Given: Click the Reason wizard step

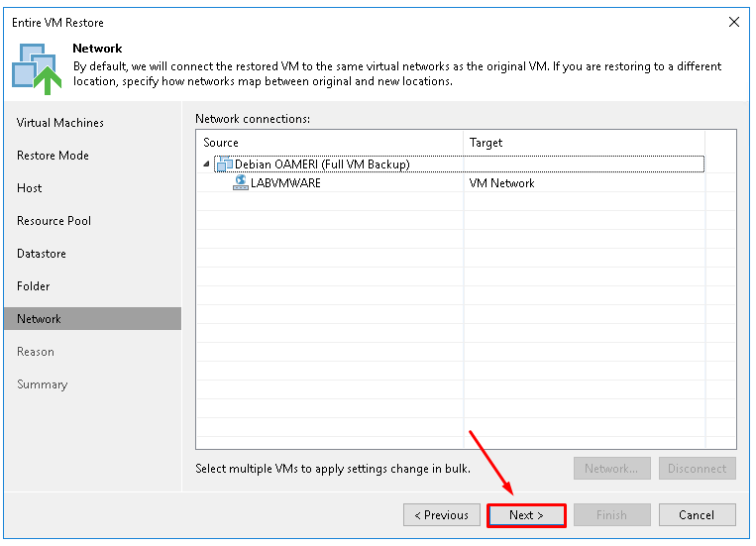Looking at the screenshot, I should tap(36, 352).
